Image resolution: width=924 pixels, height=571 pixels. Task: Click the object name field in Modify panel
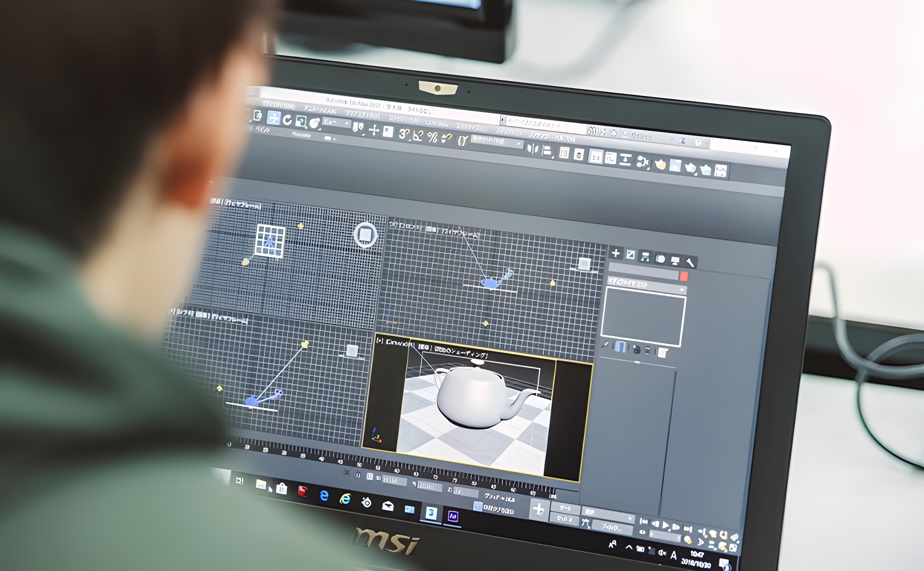coord(644,271)
